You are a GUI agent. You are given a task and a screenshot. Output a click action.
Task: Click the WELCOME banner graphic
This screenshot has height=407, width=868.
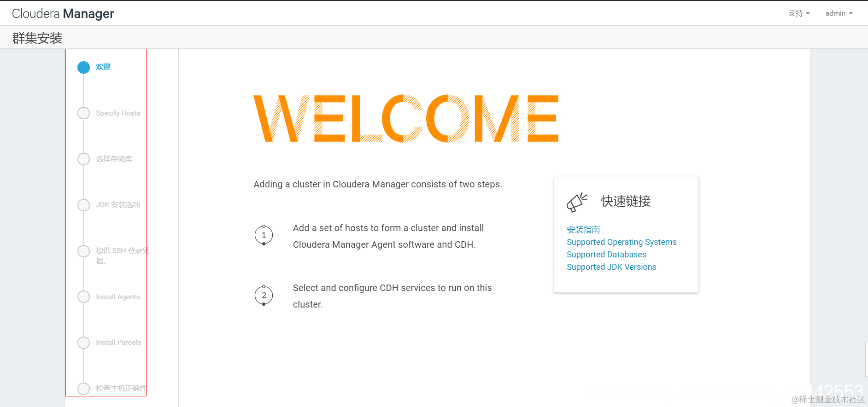406,118
